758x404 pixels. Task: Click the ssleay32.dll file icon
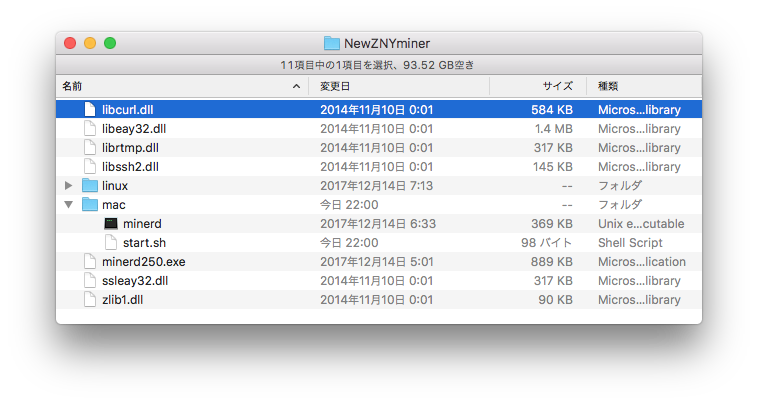[90, 280]
